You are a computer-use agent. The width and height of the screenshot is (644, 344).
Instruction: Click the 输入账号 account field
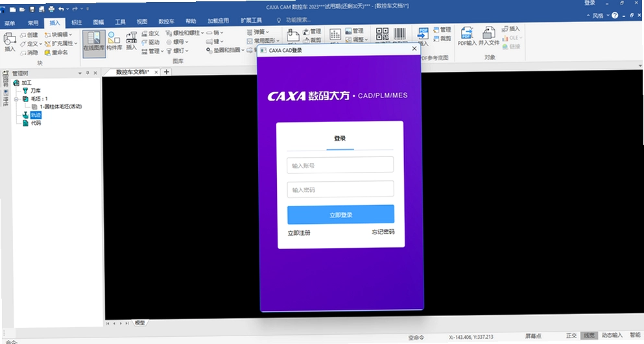(x=340, y=165)
